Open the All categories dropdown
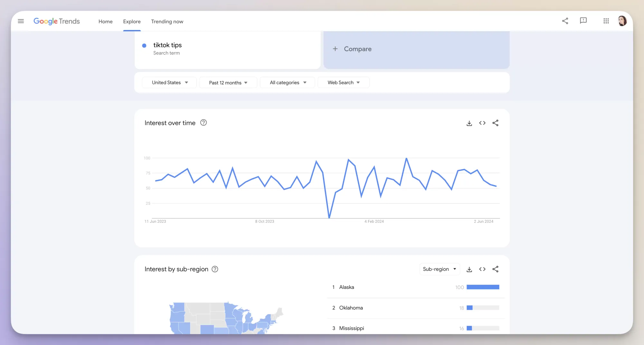This screenshot has height=345, width=644. pos(288,83)
